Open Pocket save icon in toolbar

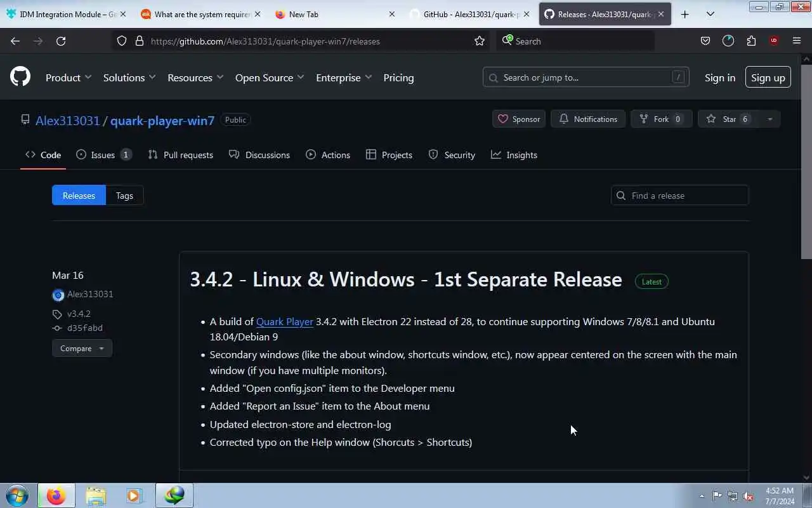tap(705, 41)
